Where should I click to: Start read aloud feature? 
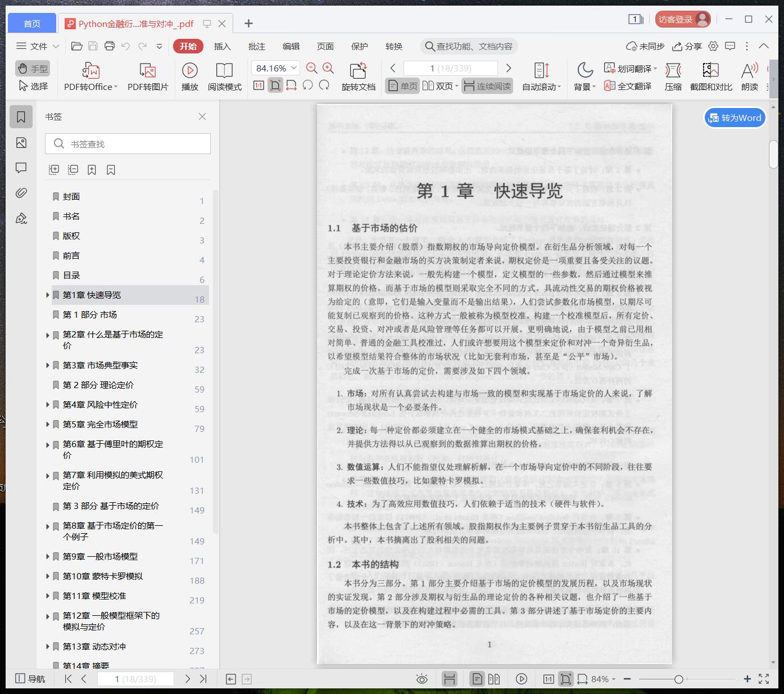click(750, 77)
